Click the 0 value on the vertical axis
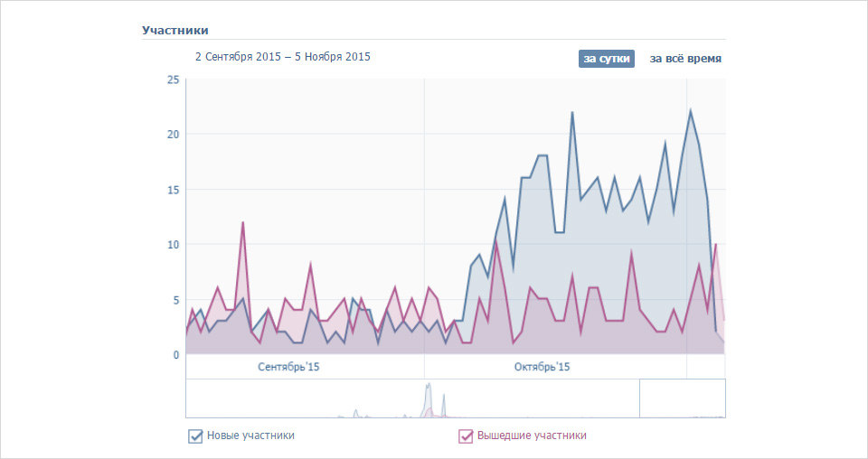This screenshot has height=459, width=868. (176, 354)
